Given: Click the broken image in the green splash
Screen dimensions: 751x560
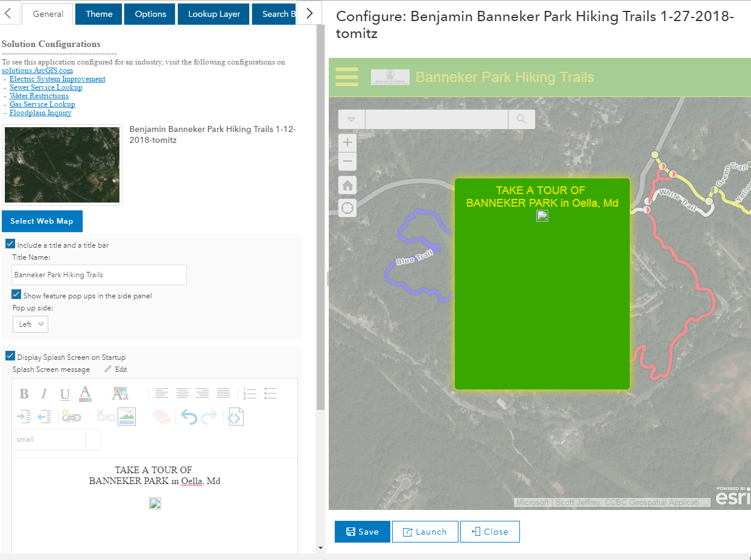Looking at the screenshot, I should [542, 216].
